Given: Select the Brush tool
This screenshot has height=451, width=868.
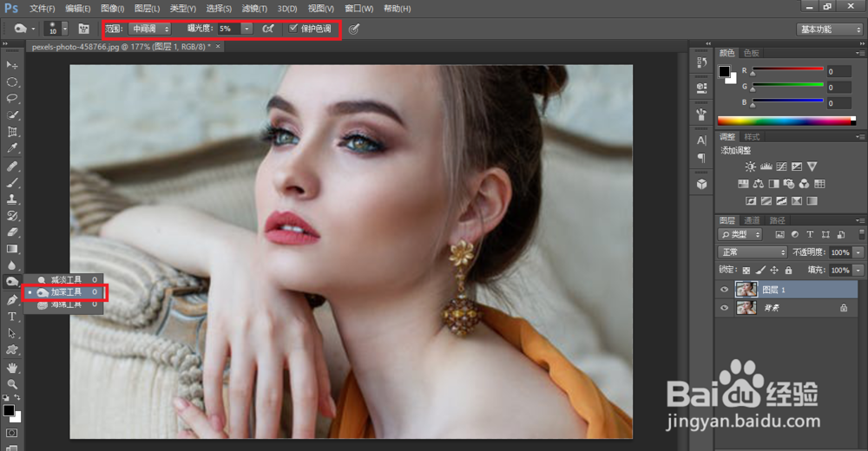Looking at the screenshot, I should pyautogui.click(x=11, y=183).
